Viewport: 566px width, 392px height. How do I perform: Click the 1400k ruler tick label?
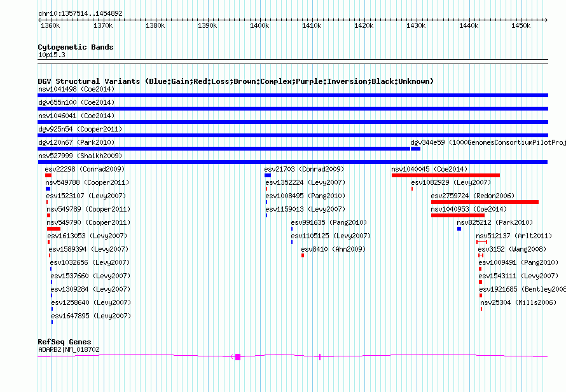tap(259, 25)
